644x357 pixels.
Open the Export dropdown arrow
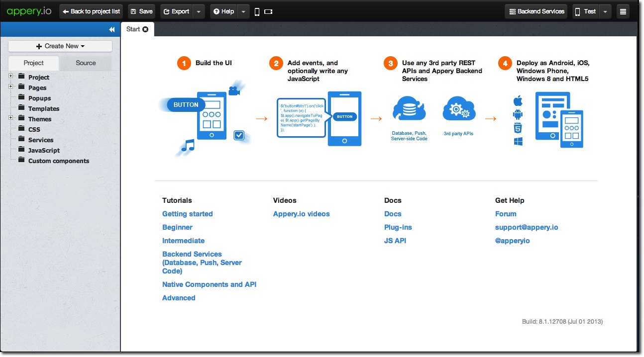coord(199,11)
